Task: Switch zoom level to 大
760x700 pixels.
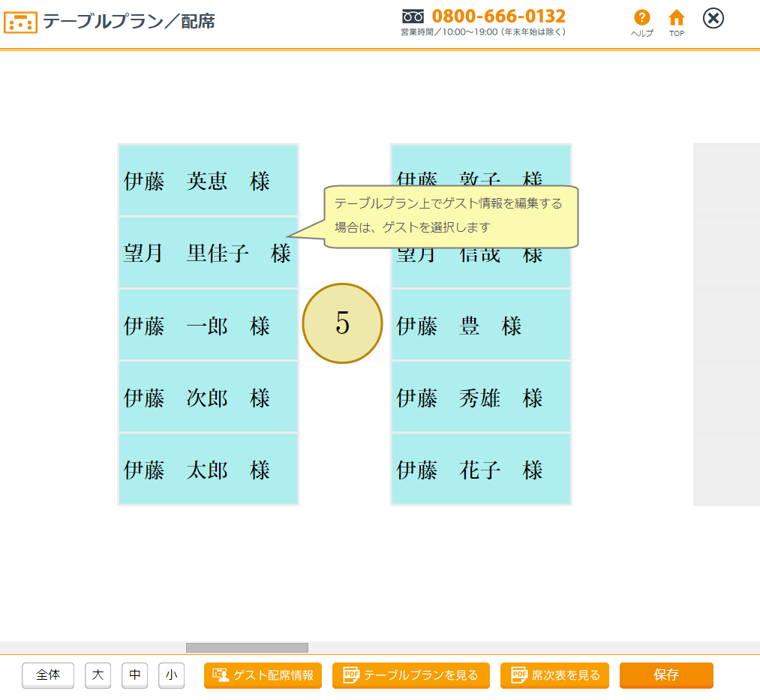Action: click(x=98, y=675)
